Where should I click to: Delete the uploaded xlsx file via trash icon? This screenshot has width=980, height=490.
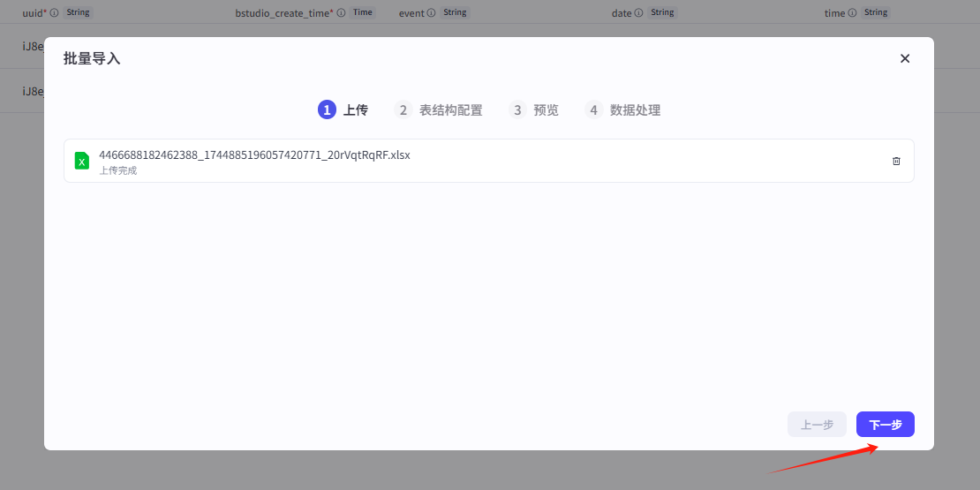(x=896, y=161)
